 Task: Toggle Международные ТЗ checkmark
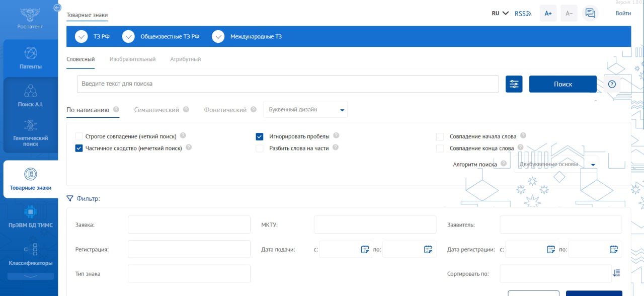pos(218,37)
